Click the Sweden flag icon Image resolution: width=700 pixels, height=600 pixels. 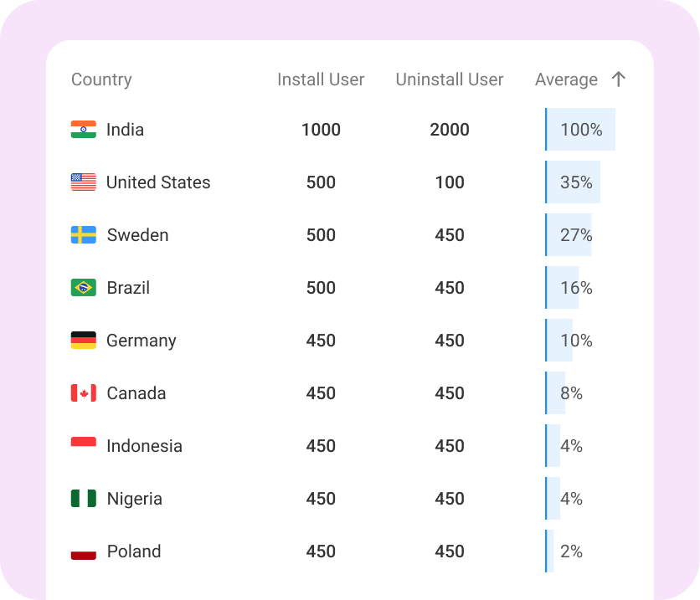click(x=84, y=235)
